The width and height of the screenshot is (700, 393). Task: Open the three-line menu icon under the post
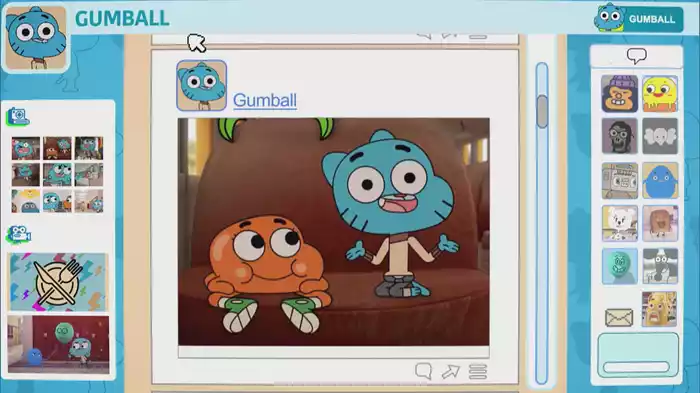pos(478,372)
